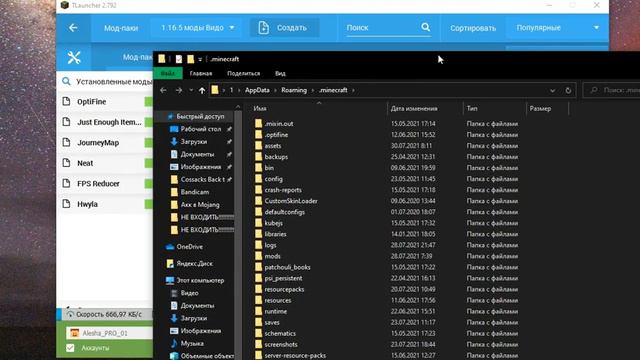Select Roaming in the address breadcrumb
The width and height of the screenshot is (640, 360).
[294, 90]
